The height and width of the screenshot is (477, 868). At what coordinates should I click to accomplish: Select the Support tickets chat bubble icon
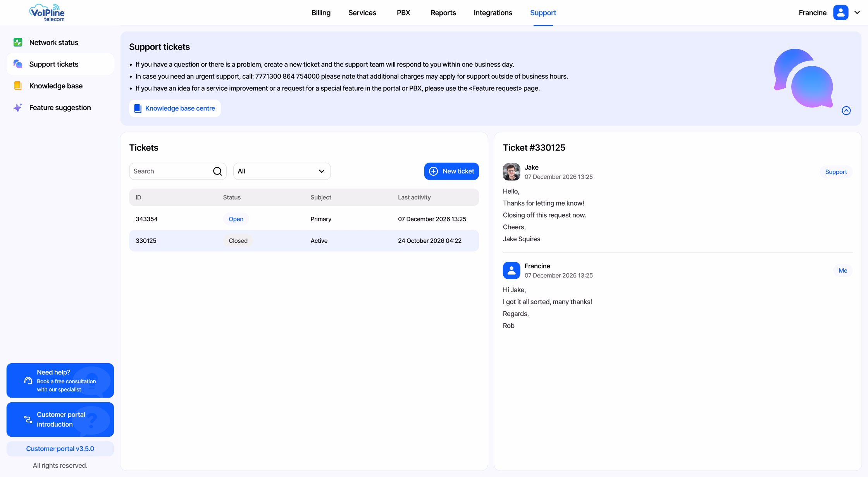(x=18, y=64)
